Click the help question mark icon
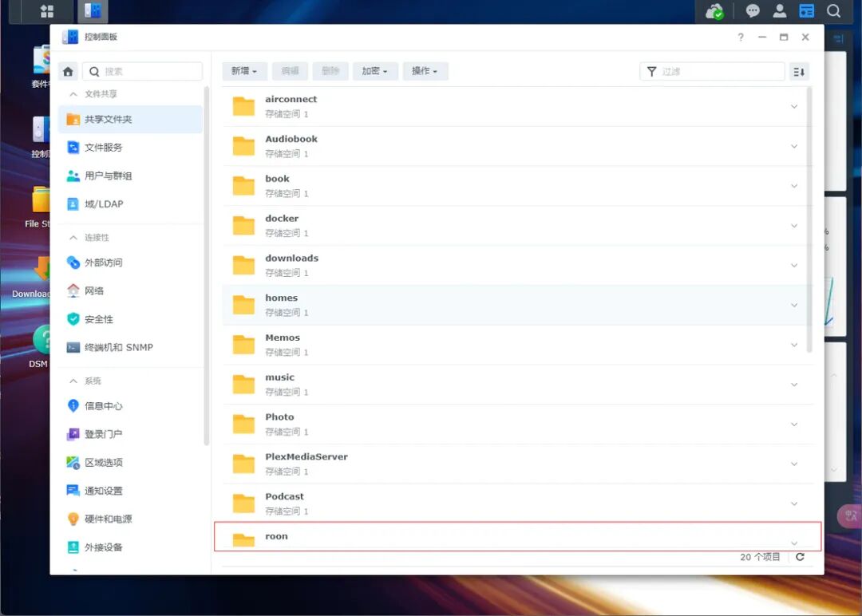The width and height of the screenshot is (862, 616). pyautogui.click(x=741, y=37)
